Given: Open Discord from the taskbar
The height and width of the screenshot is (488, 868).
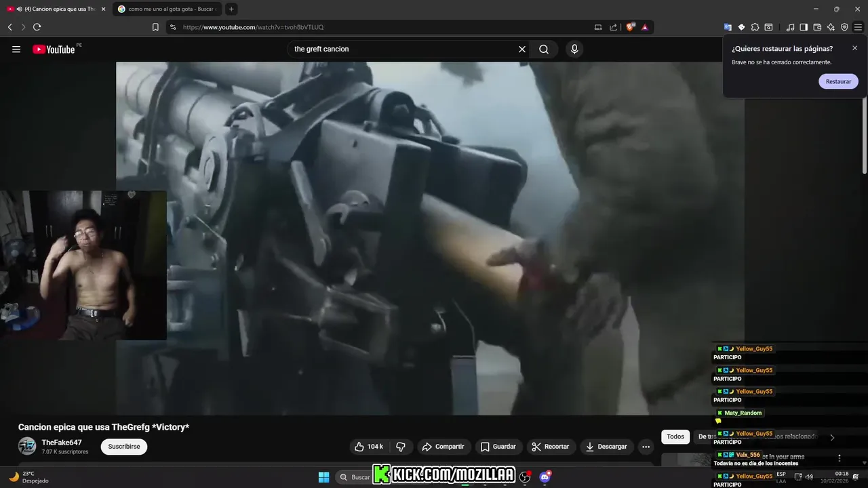Looking at the screenshot, I should click(545, 477).
